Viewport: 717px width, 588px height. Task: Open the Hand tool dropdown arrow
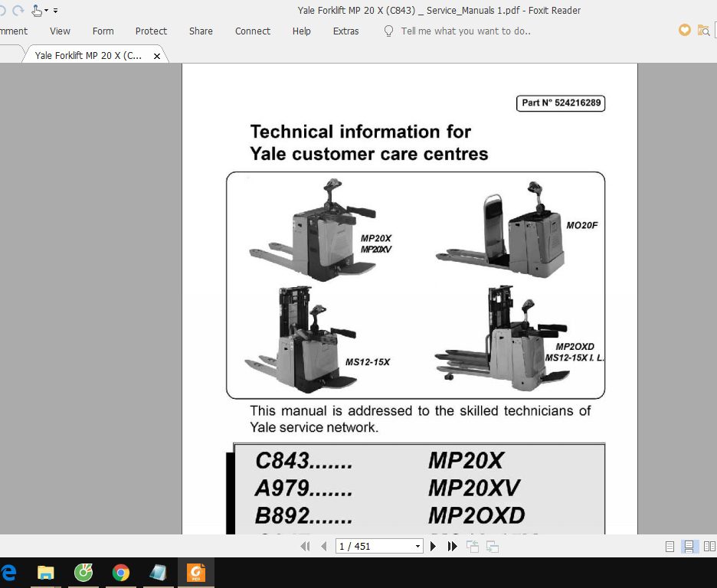click(x=46, y=11)
